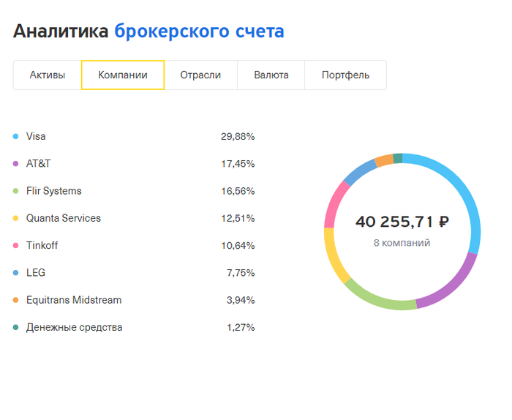Click the green dot next to Flir Systems
The image size is (512, 420).
point(15,191)
